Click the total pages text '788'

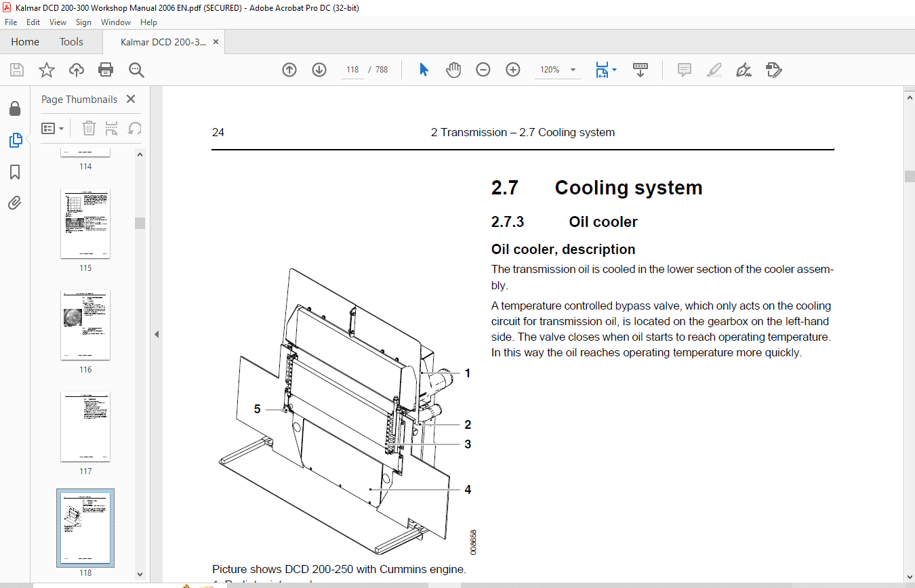(x=382, y=70)
